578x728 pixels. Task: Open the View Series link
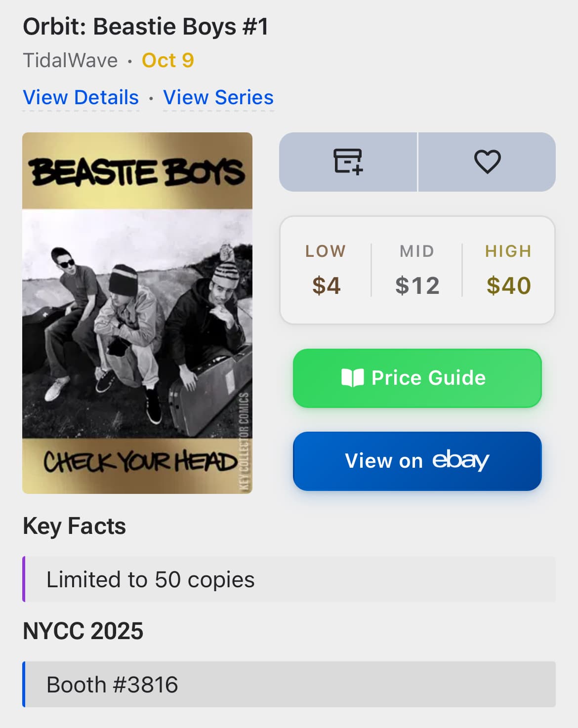(218, 97)
